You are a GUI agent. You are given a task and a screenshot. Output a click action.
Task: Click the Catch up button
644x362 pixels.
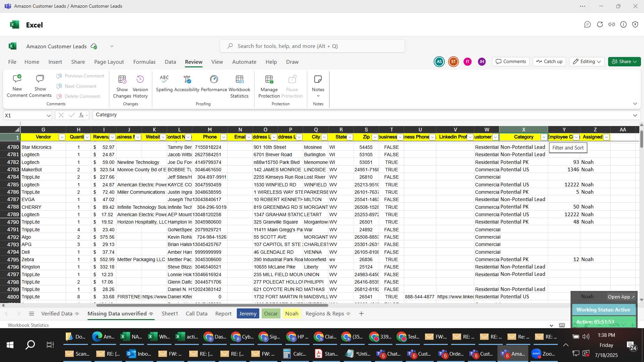tap(549, 62)
